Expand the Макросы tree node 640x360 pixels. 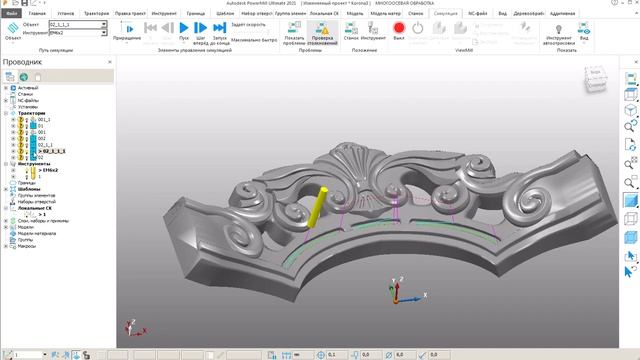click(6, 246)
